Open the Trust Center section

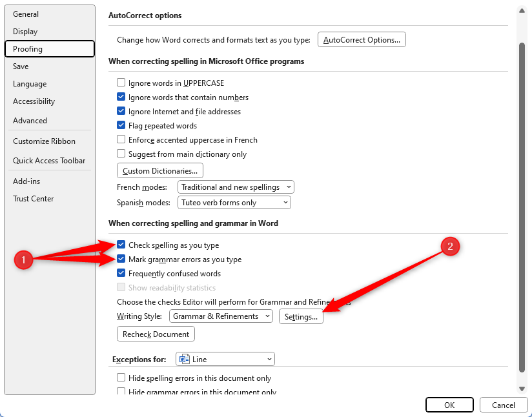[33, 198]
